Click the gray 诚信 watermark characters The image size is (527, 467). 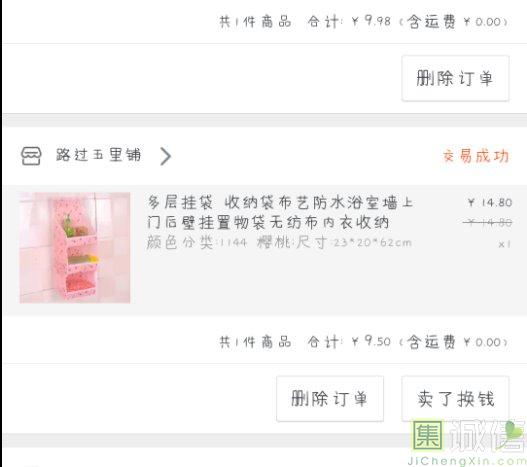[x=487, y=435]
